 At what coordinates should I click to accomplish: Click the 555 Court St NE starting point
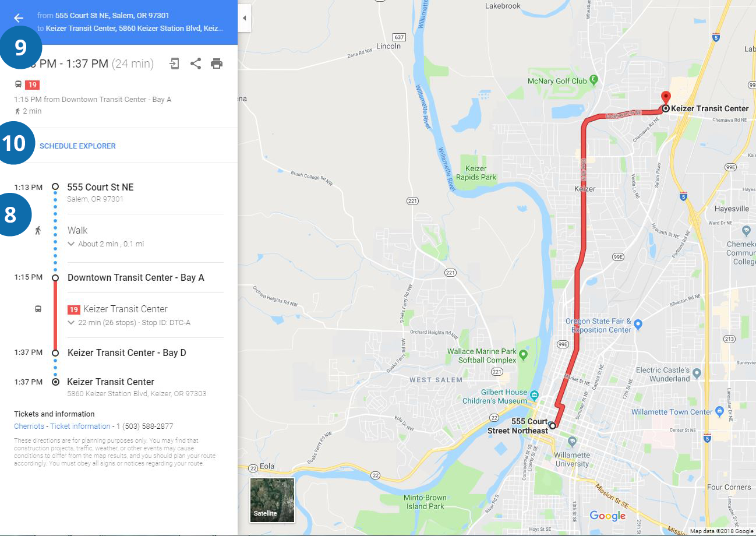pyautogui.click(x=100, y=187)
